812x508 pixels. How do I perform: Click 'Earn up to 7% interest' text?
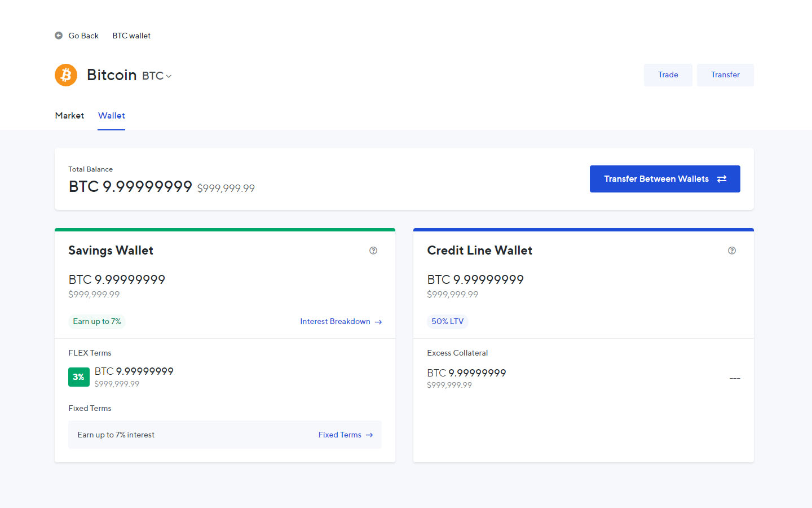(116, 435)
